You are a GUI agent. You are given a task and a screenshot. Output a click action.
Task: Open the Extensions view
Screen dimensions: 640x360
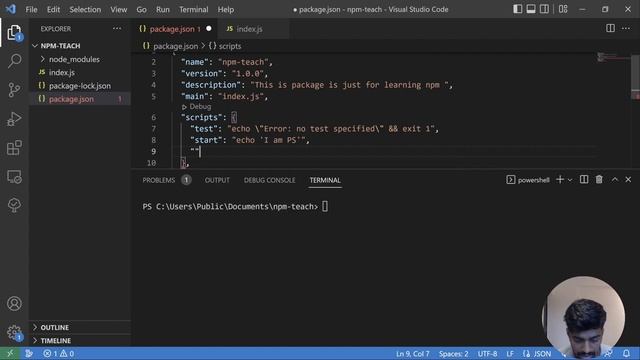[14, 148]
